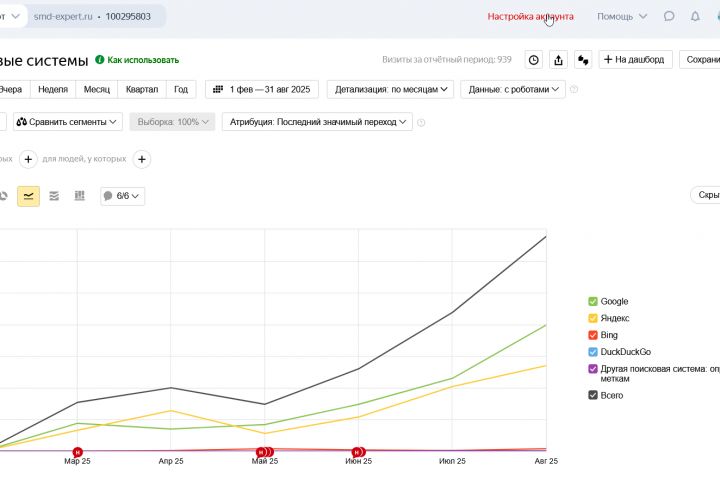Switch to the column chart icon
720x480 pixels.
tap(80, 196)
